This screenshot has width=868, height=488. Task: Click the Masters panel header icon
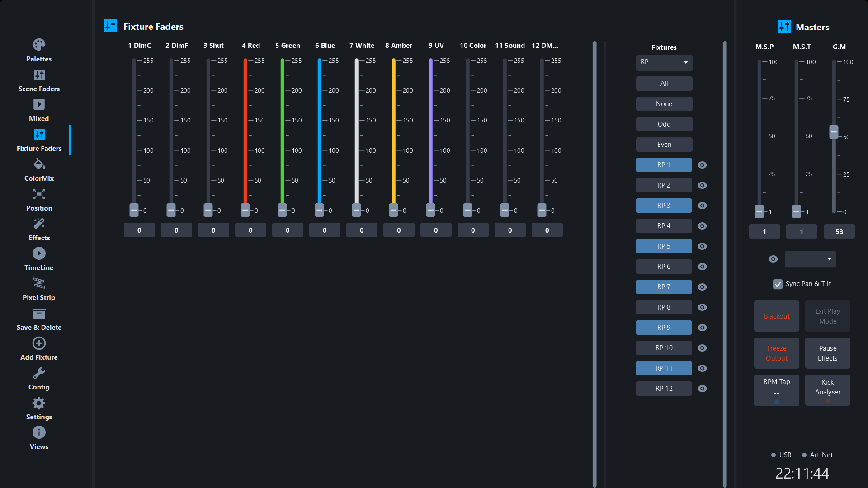784,27
